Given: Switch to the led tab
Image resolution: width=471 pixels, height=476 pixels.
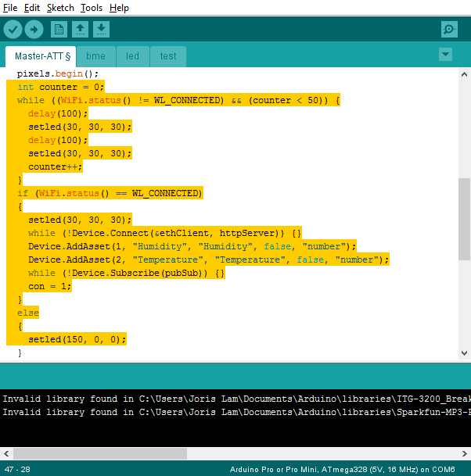Looking at the screenshot, I should tap(132, 56).
